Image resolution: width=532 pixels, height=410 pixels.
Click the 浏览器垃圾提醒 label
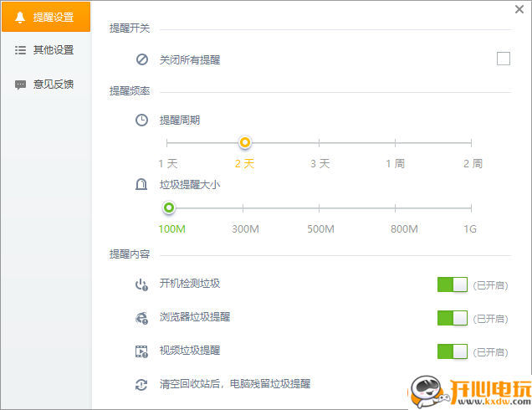coord(195,316)
